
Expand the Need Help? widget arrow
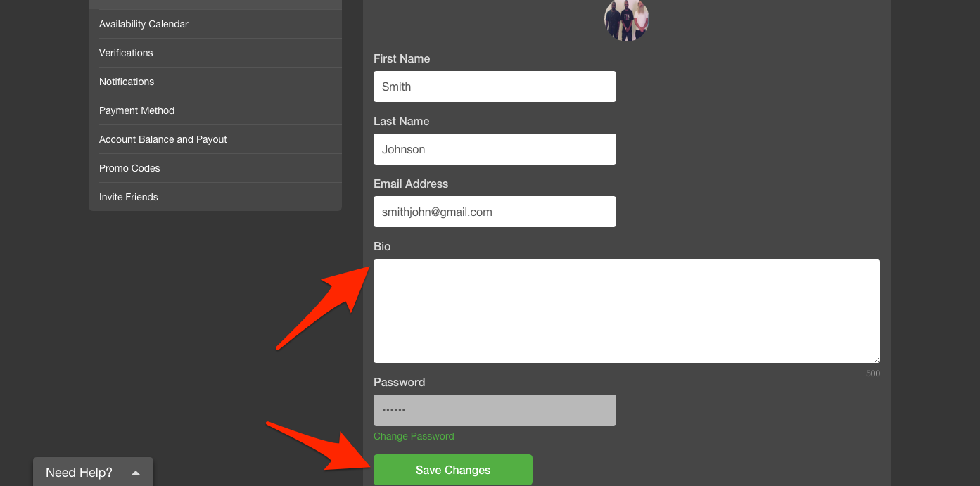point(136,473)
